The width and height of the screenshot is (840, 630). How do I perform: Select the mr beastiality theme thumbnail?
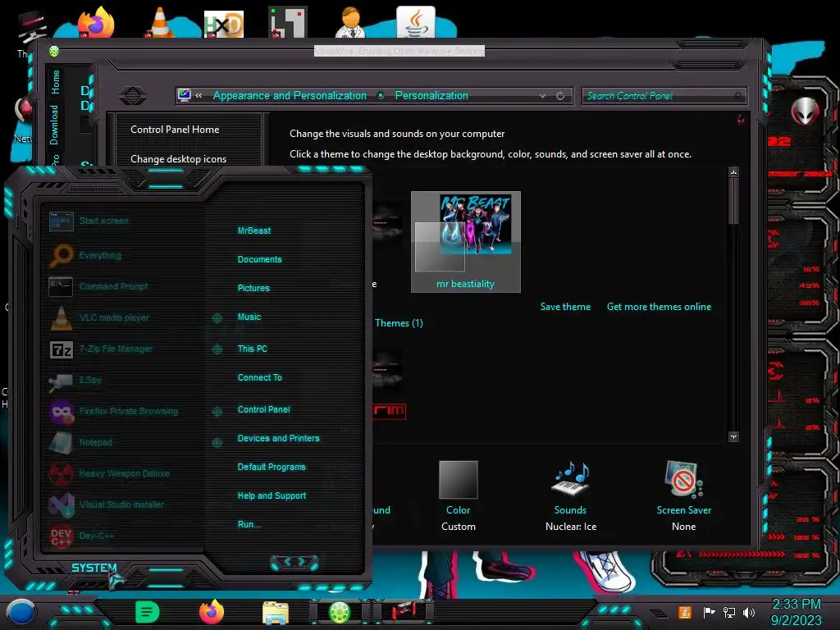[x=466, y=242]
